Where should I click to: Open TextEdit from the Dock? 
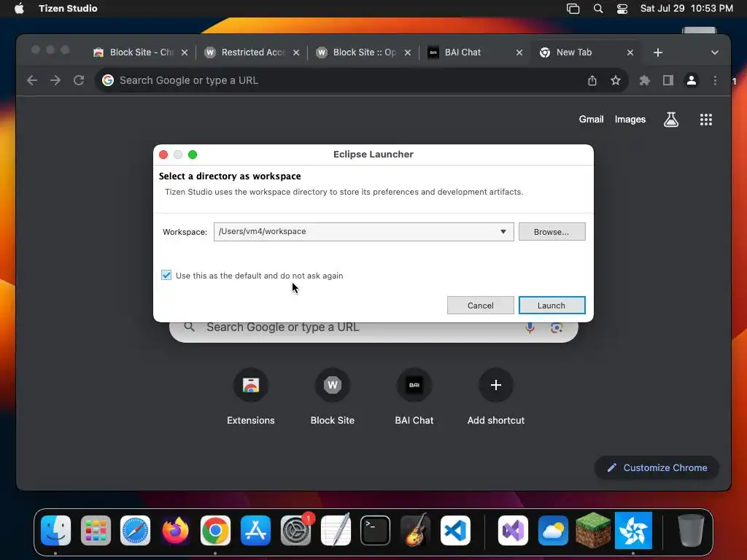click(336, 530)
